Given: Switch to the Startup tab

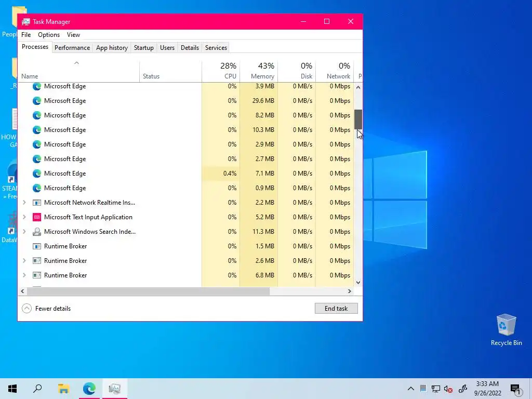Looking at the screenshot, I should [x=144, y=48].
